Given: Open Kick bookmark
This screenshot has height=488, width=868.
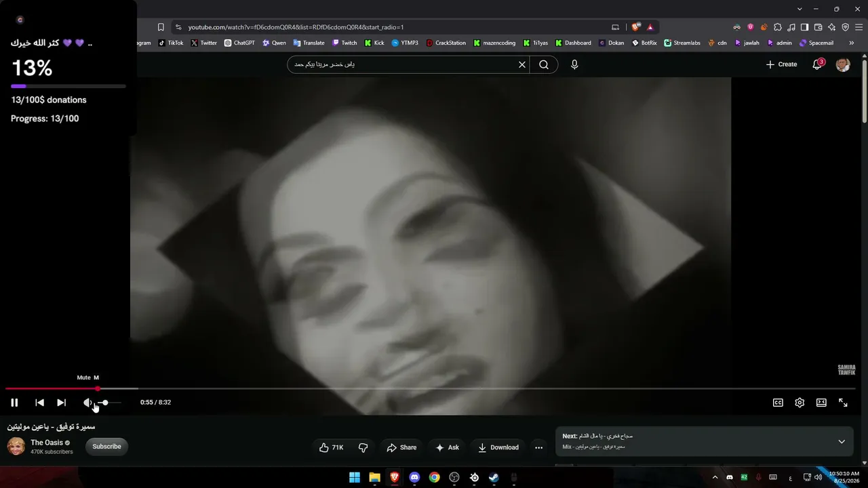Looking at the screenshot, I should [x=374, y=43].
